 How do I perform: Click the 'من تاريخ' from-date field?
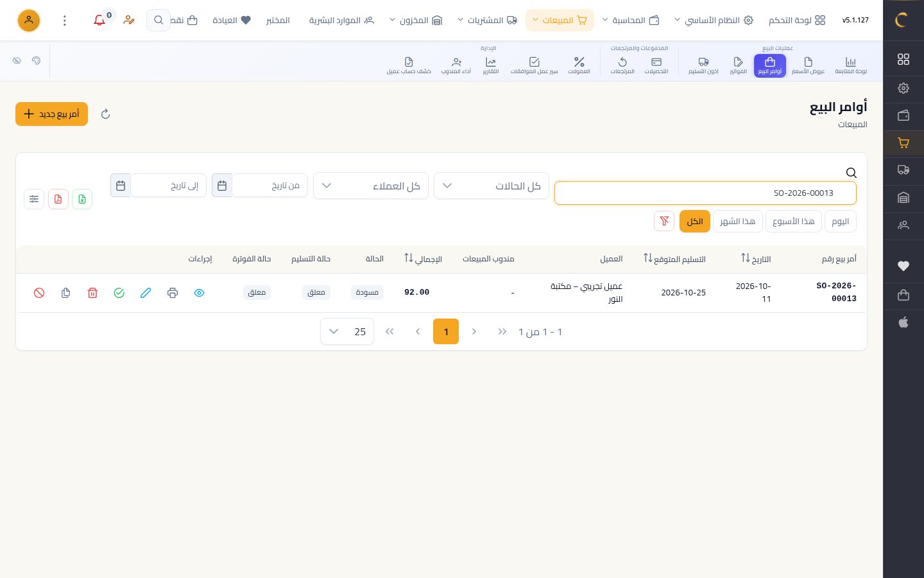point(269,186)
